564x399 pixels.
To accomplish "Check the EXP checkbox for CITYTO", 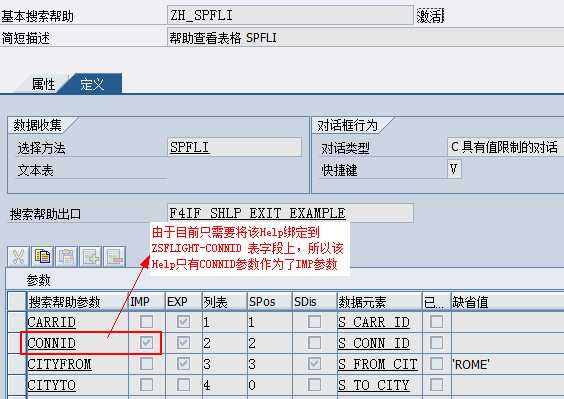I will tap(183, 385).
